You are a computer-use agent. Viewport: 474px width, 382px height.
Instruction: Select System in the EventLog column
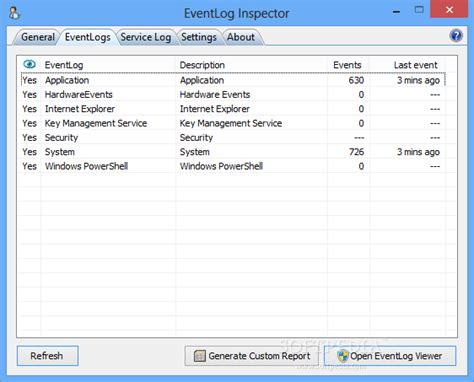(x=60, y=152)
